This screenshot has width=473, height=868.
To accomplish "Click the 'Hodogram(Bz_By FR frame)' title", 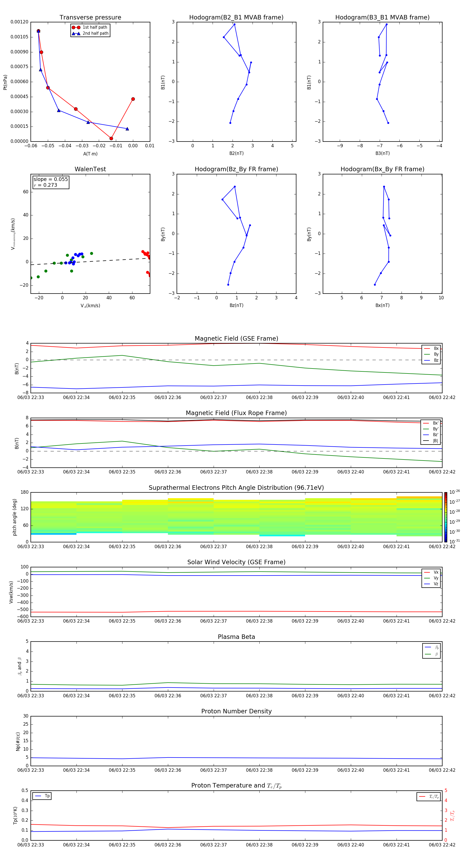I will [x=236, y=169].
